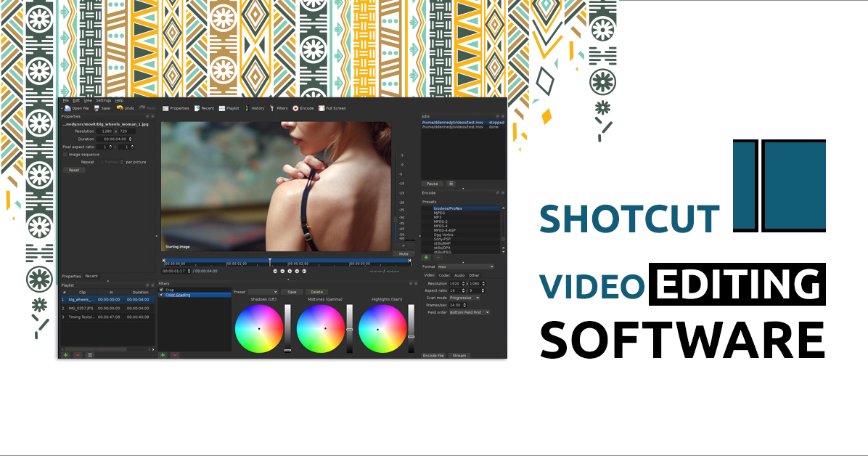The image size is (868, 456).
Task: Open the filter Preset dropdown
Action: point(263,292)
